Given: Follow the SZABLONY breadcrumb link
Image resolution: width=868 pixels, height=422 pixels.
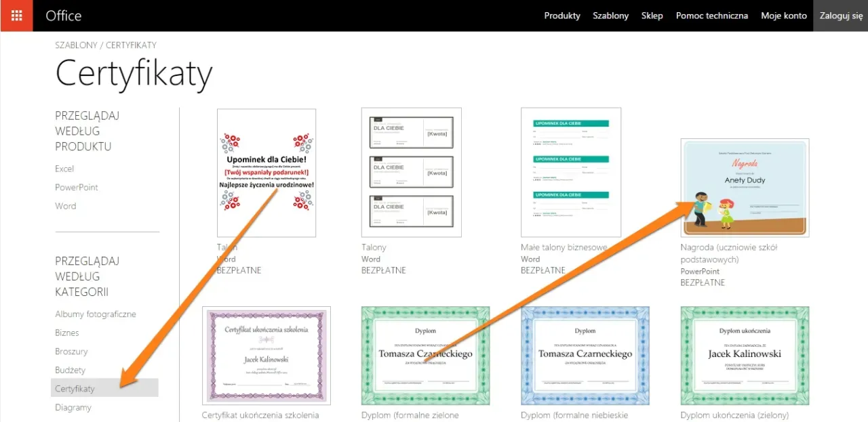Looking at the screenshot, I should coord(75,45).
